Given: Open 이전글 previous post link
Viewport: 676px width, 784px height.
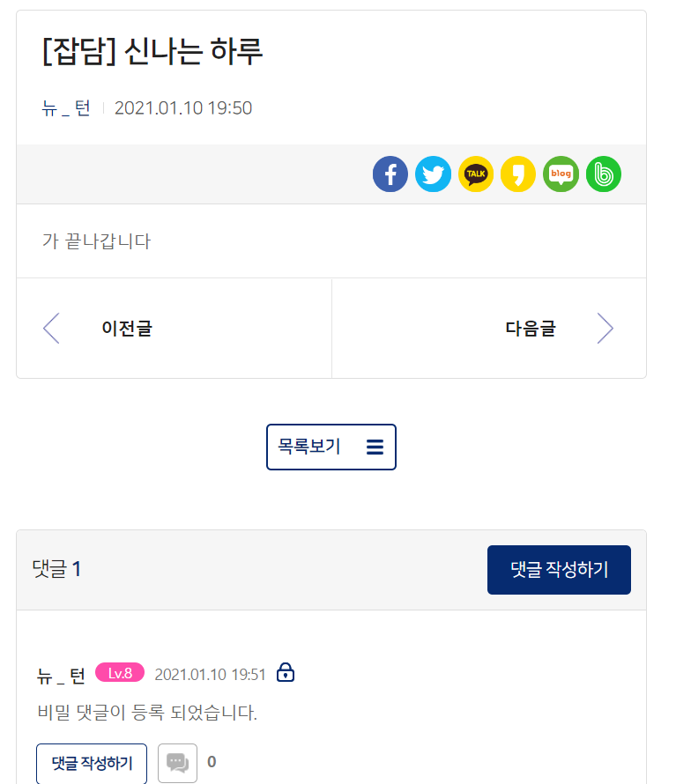Looking at the screenshot, I should pos(127,328).
